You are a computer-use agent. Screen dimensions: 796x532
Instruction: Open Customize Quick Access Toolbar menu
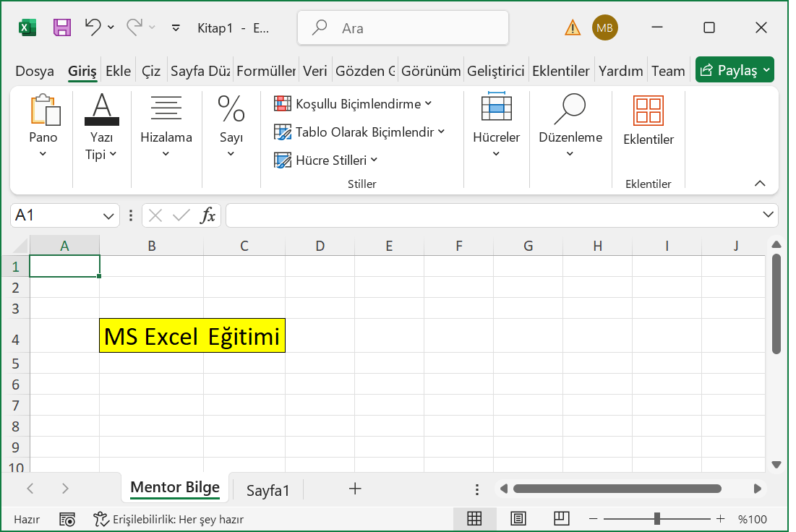pyautogui.click(x=176, y=28)
